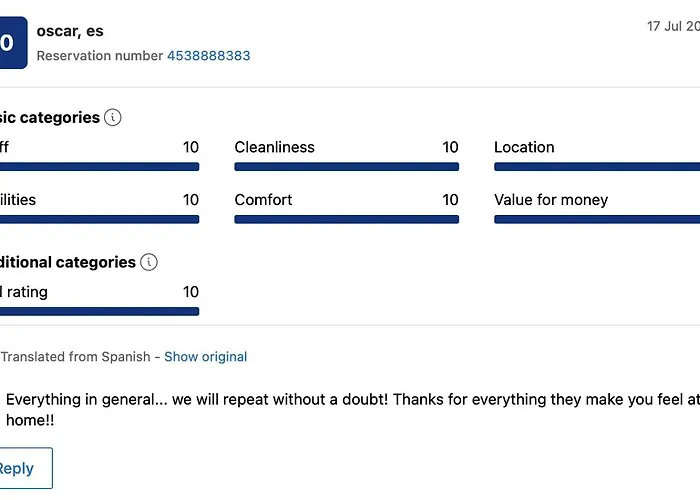Click the info icon beside Basic categories
The image size is (700, 500).
click(113, 118)
